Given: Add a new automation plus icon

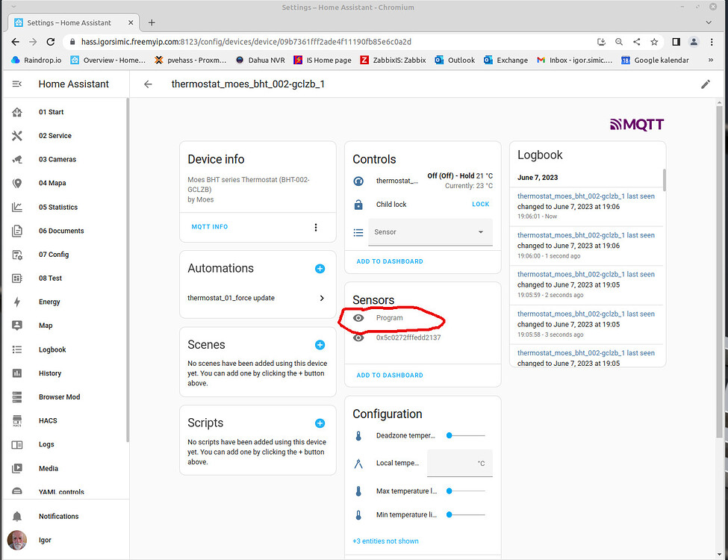Looking at the screenshot, I should coord(320,268).
